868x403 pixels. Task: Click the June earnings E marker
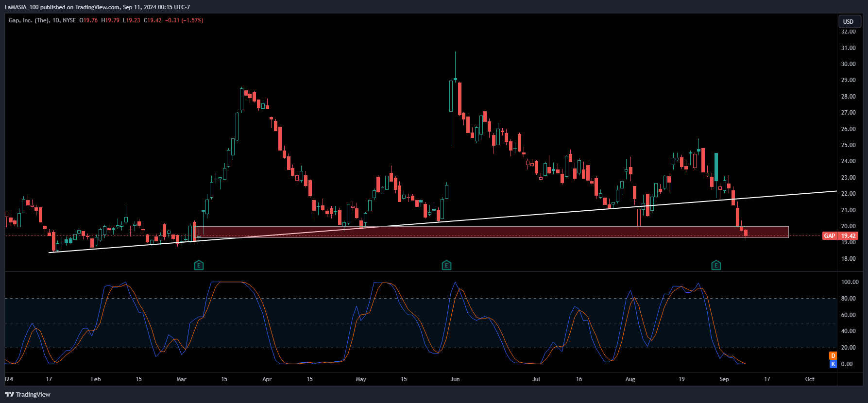(x=446, y=265)
